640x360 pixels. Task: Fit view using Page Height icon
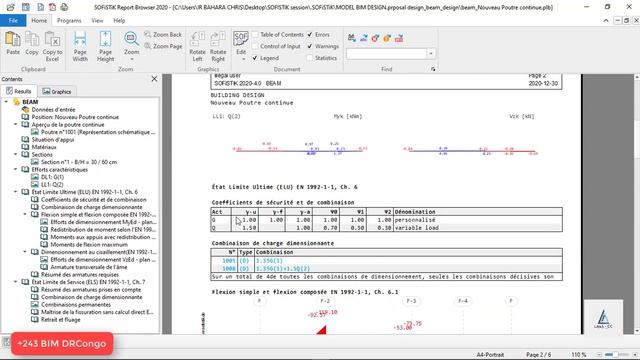click(105, 39)
